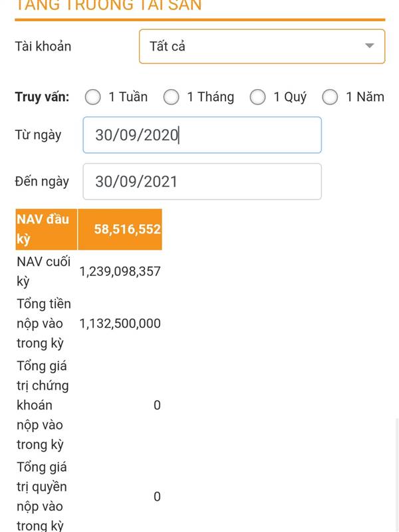Click Tổng tiền nộp vào trong kỳ label
The width and height of the screenshot is (399, 532).
click(x=43, y=323)
